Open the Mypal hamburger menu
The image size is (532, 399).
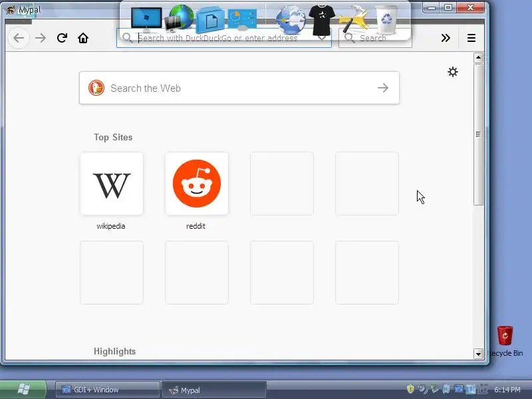pos(471,38)
